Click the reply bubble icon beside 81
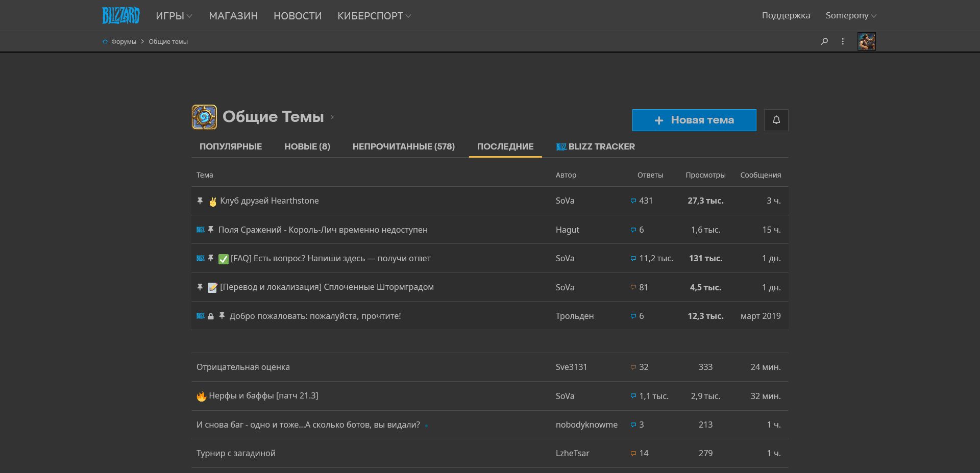 pyautogui.click(x=633, y=287)
